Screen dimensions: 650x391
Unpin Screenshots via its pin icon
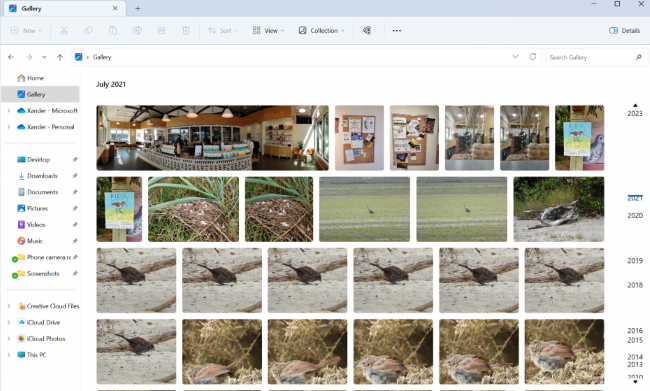click(75, 274)
